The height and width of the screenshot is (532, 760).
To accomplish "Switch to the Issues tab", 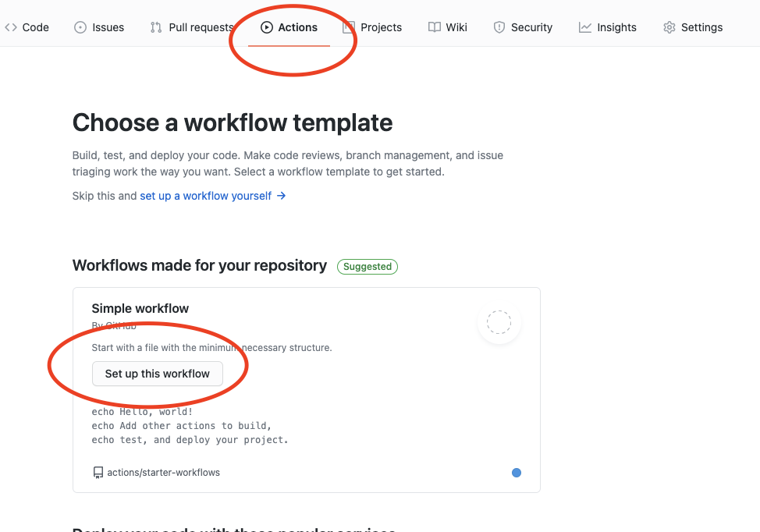I will (x=99, y=27).
